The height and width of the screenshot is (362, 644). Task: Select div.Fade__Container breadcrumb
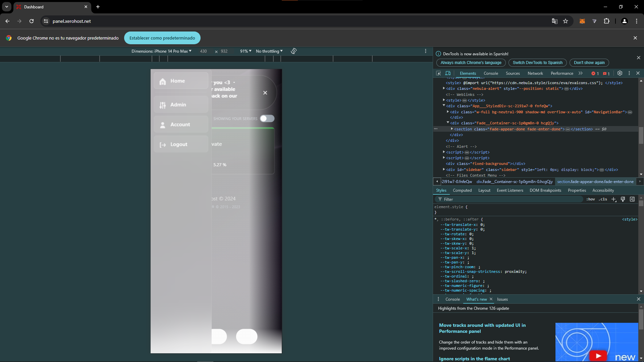pos(515,182)
